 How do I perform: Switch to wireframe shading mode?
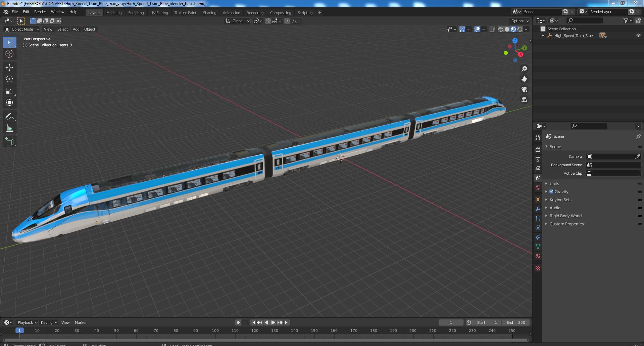point(501,29)
